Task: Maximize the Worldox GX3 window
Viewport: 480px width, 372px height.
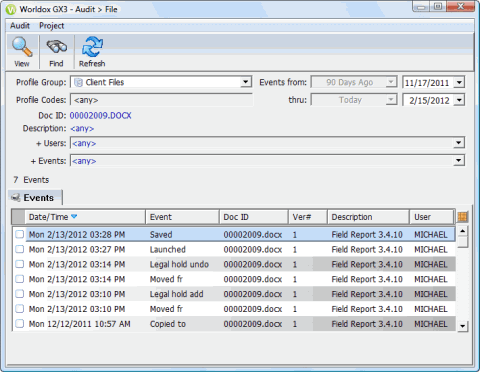Action: coord(438,7)
